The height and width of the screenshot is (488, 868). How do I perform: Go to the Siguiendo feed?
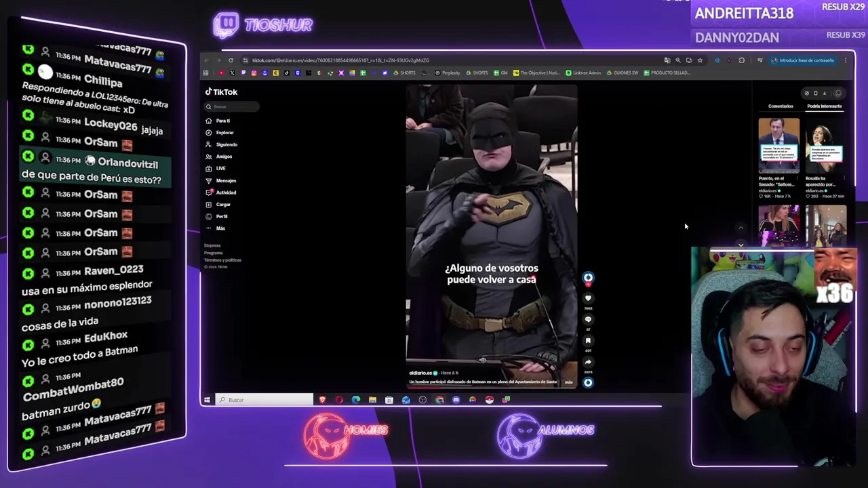point(222,144)
